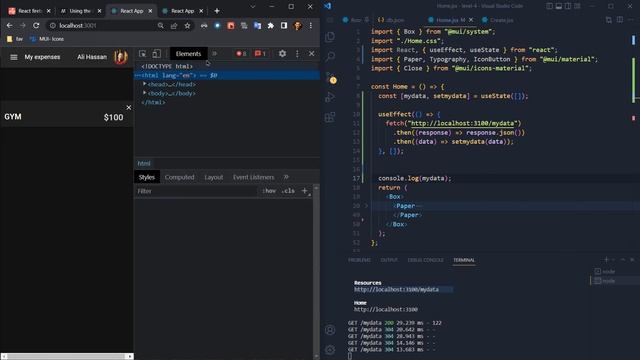The width and height of the screenshot is (640, 360).
Task: Follow the localhost:3100/mydata fetch URL in code
Action: click(x=462, y=123)
